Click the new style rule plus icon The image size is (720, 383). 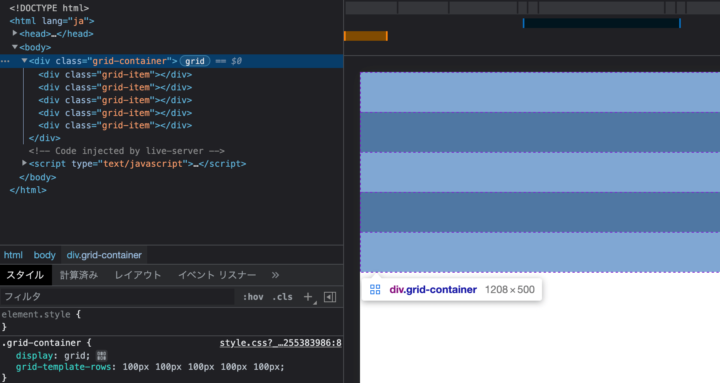tap(309, 297)
